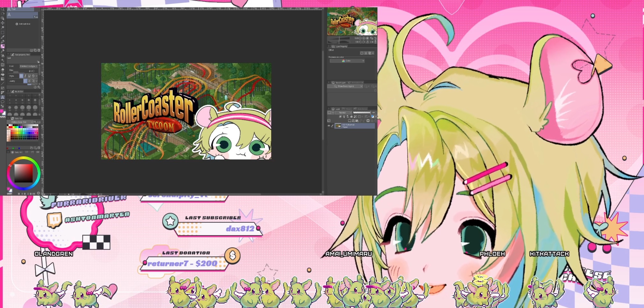Switch to History tab
Screen dimensions: 644x308
[x=347, y=109]
